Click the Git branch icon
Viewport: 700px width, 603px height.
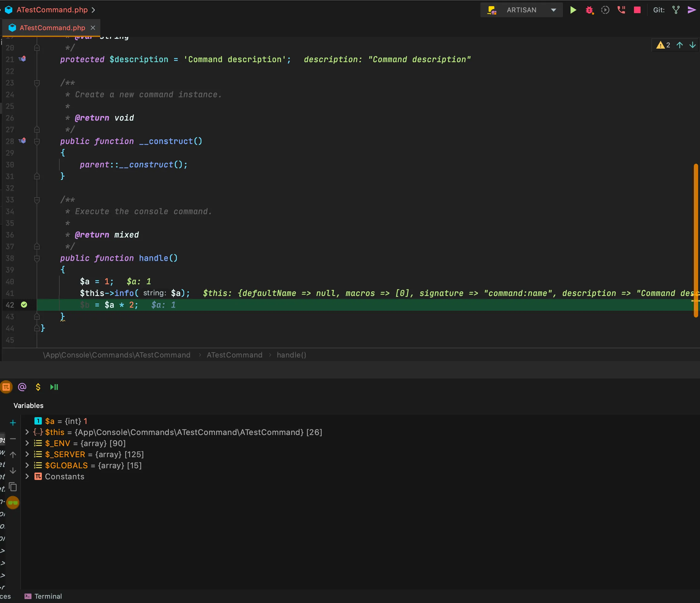pyautogui.click(x=676, y=10)
